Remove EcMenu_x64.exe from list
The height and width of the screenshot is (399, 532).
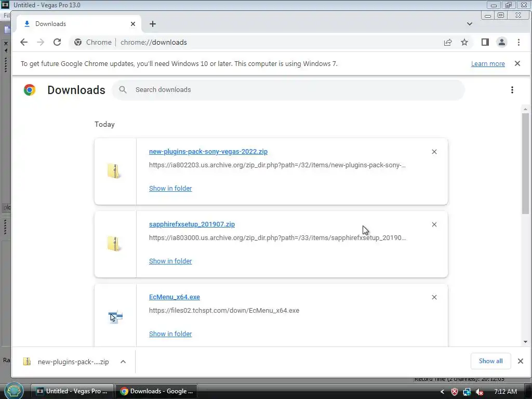(x=434, y=297)
